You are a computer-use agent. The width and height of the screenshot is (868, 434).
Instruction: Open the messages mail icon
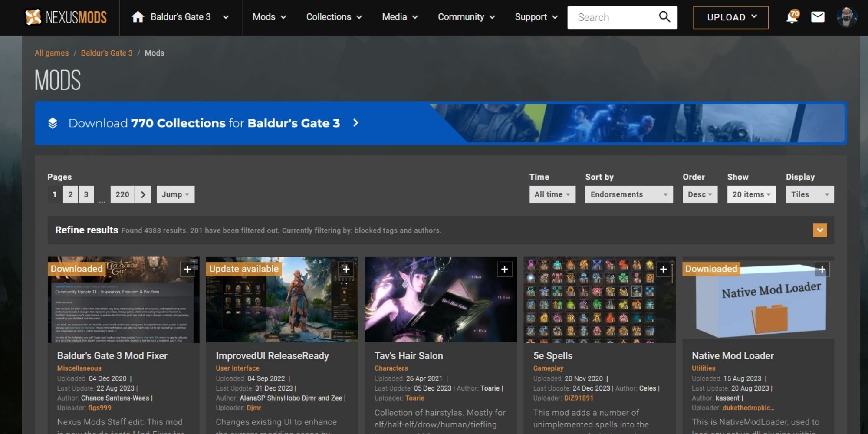[818, 17]
